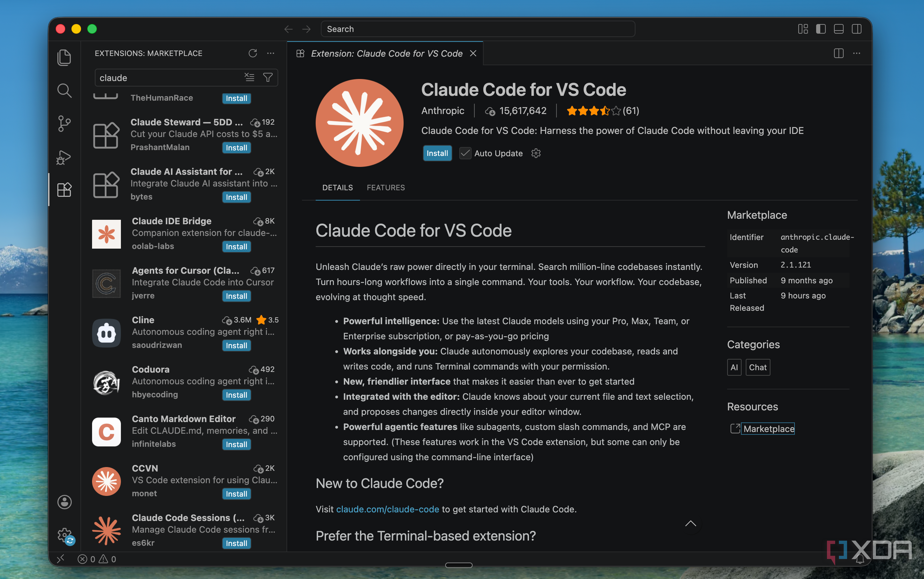Install the extension by TheHumanRace
Screen dimensions: 924x579
(x=236, y=99)
